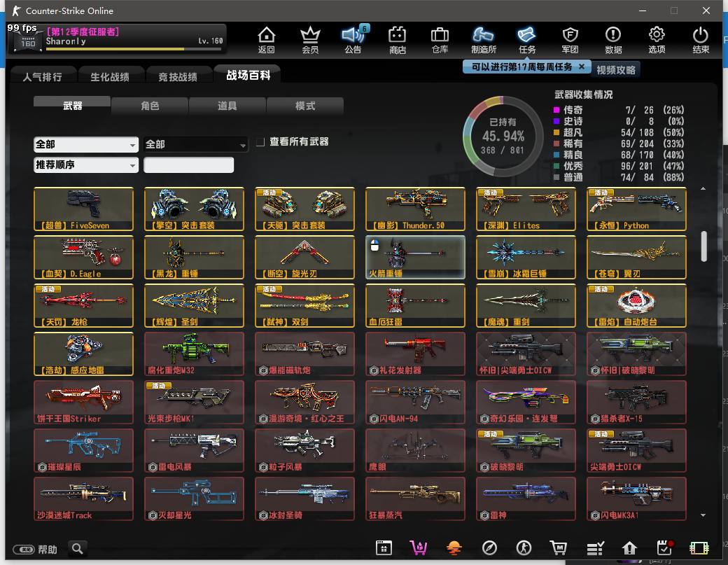Switch to the 生化战绩 tab
The image size is (728, 565).
tap(110, 76)
